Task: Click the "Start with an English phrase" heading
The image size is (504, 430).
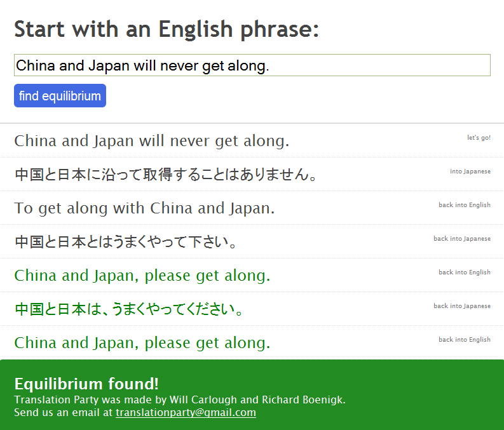Action: click(167, 29)
